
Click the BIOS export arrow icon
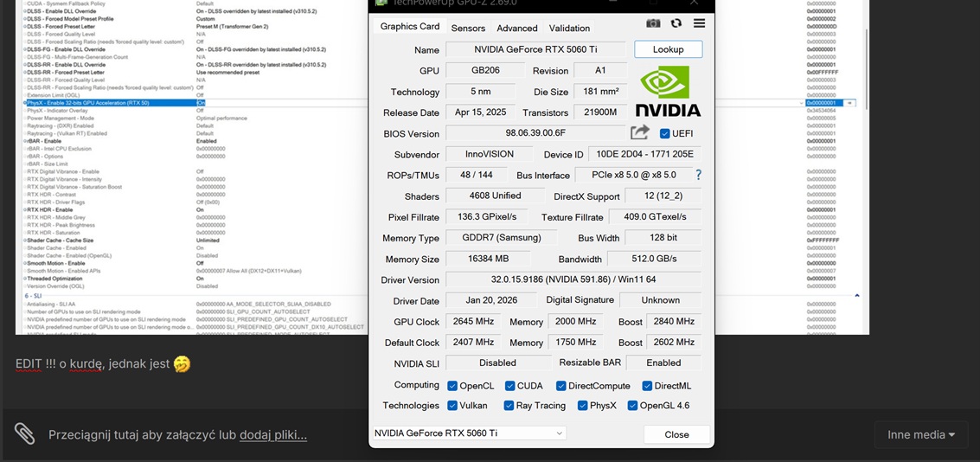pos(640,132)
